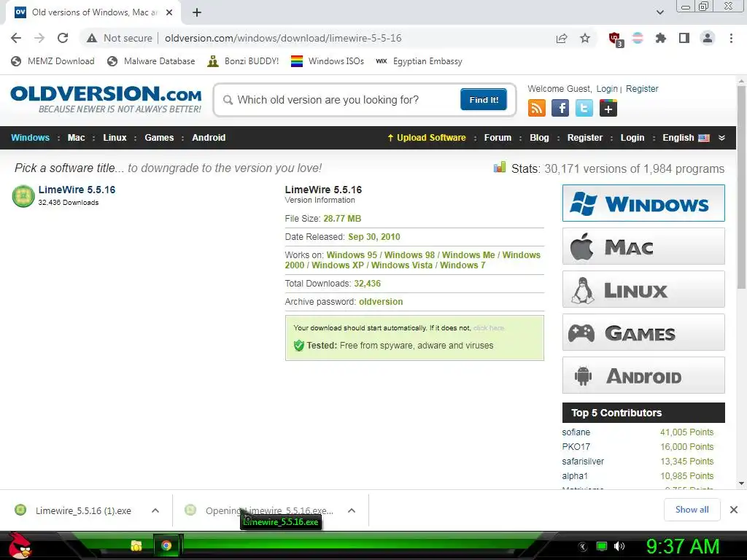The image size is (747, 560).
Task: Open Egyptian Embassy bookmark
Action: click(x=419, y=61)
